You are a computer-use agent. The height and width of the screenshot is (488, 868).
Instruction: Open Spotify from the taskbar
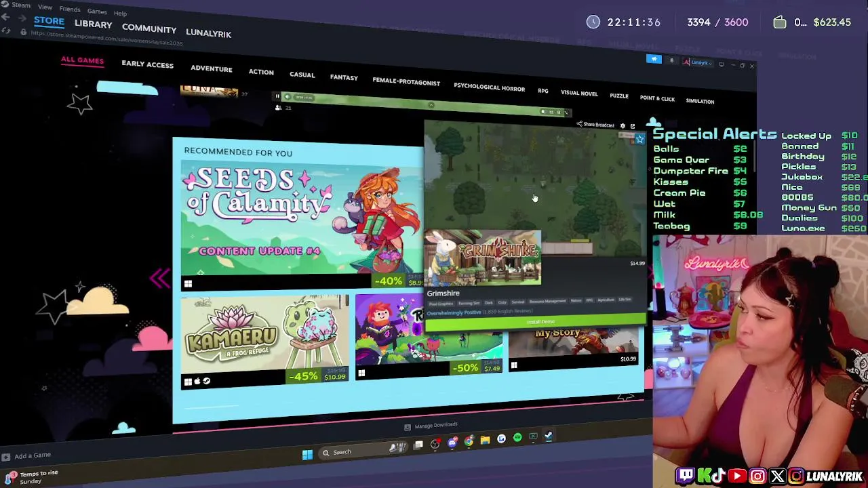click(x=517, y=438)
